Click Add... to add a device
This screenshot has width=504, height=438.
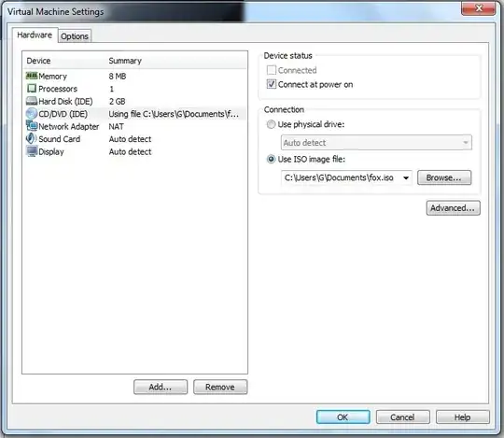click(161, 387)
